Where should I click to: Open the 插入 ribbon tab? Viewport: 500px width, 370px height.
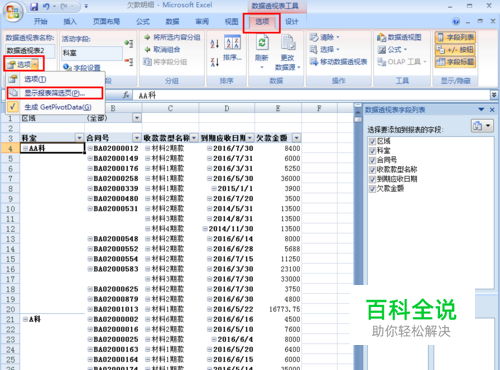[x=70, y=22]
